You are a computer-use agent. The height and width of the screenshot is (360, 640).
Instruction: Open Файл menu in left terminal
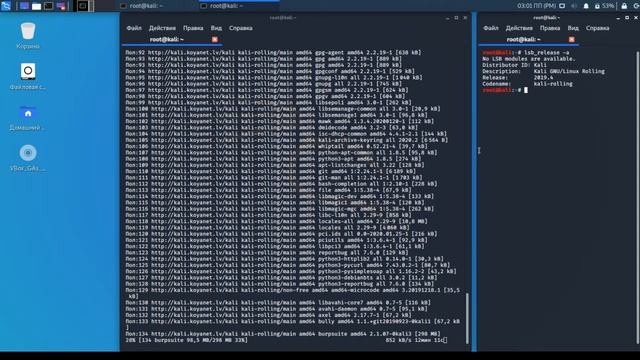(x=134, y=28)
